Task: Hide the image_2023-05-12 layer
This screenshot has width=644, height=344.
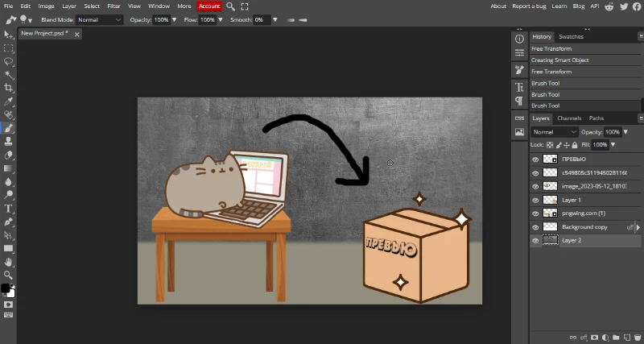Action: pos(535,187)
